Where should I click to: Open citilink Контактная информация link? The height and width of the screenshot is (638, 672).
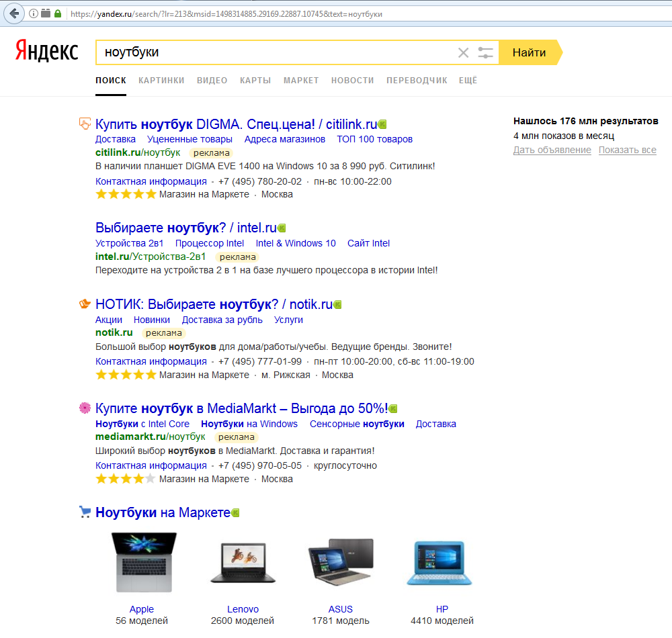pyautogui.click(x=151, y=181)
